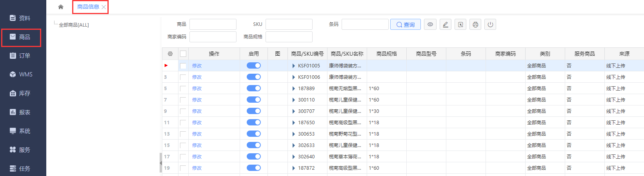This screenshot has height=176, width=644.
Task: Tick the checkbox for row KSF01006
Action: click(183, 77)
